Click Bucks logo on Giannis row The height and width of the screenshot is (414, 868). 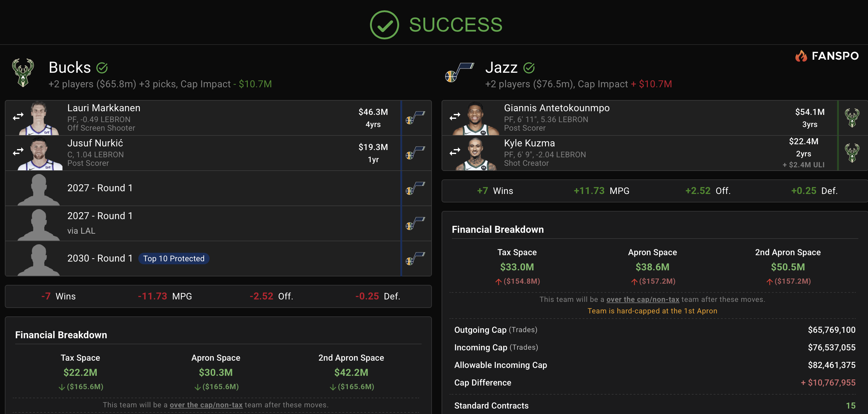click(852, 118)
